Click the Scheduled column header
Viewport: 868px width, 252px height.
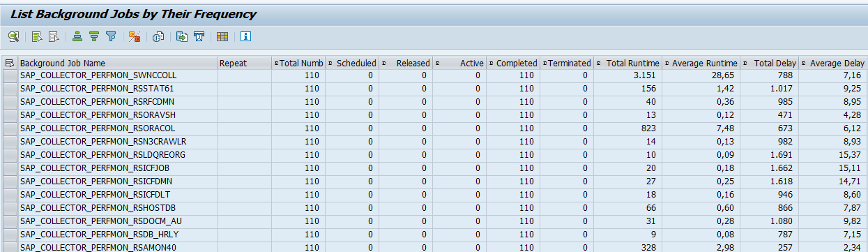(x=352, y=63)
